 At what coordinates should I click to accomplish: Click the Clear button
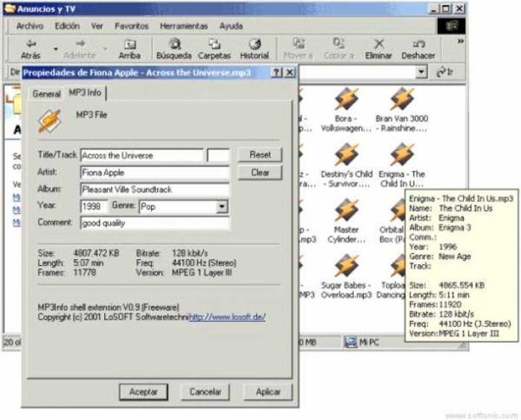(x=260, y=173)
